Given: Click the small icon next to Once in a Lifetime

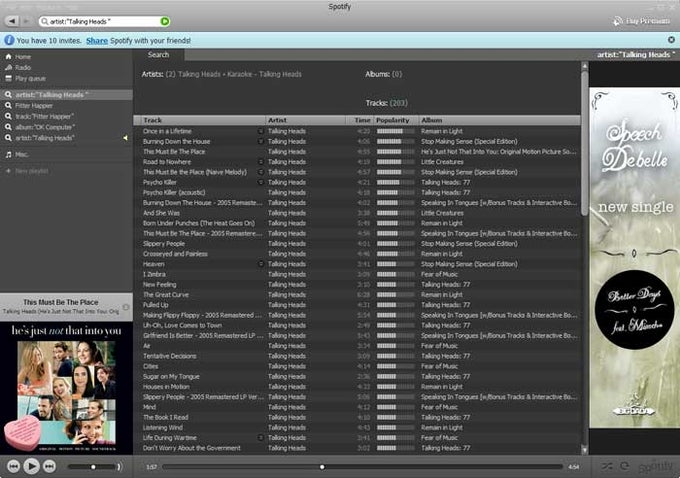Looking at the screenshot, I should pyautogui.click(x=261, y=131).
